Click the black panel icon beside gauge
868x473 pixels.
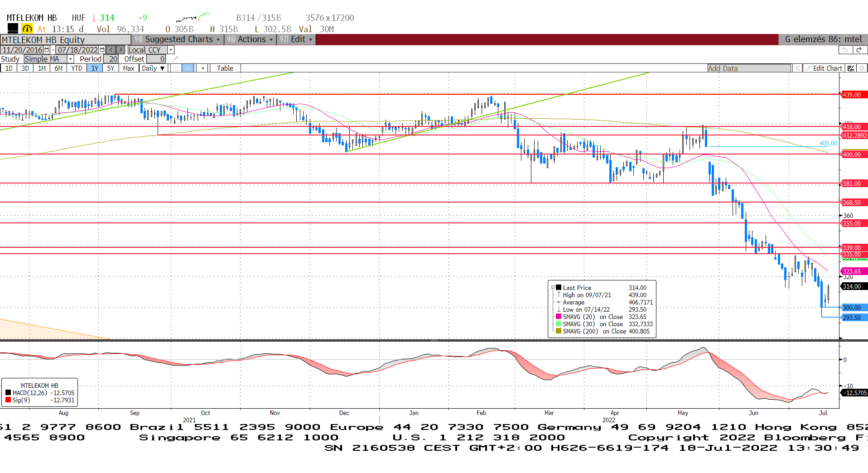[13, 29]
